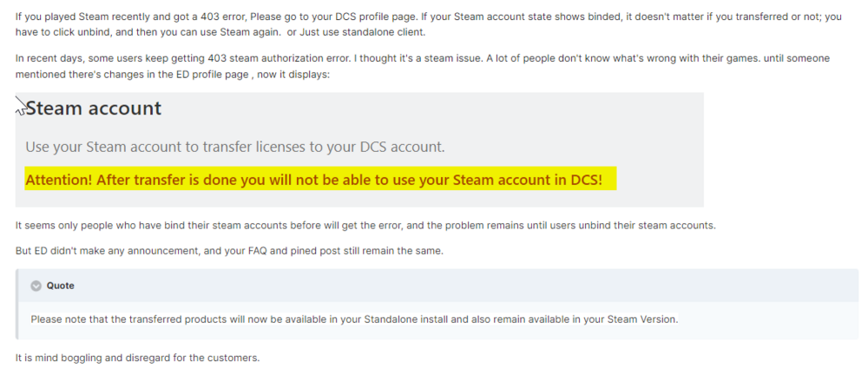Click the yellow highlighted Attention warning
868x382 pixels.
319,181
